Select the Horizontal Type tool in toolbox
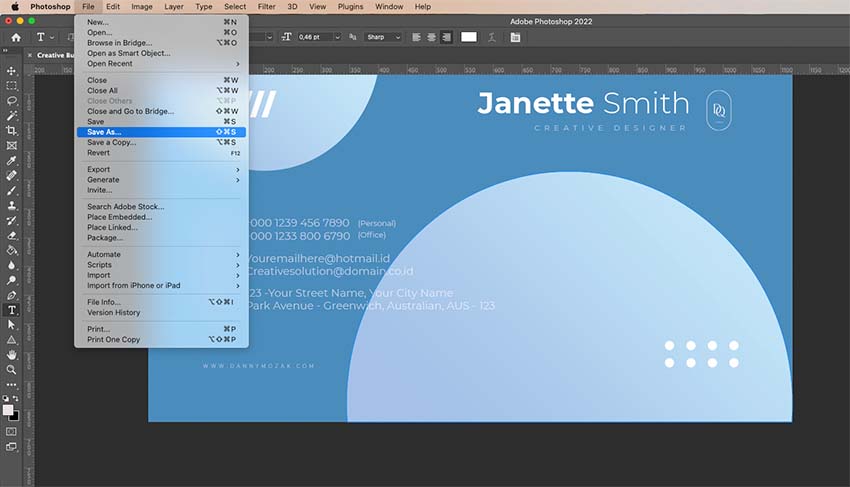Viewport: 850px width, 487px height. [11, 310]
